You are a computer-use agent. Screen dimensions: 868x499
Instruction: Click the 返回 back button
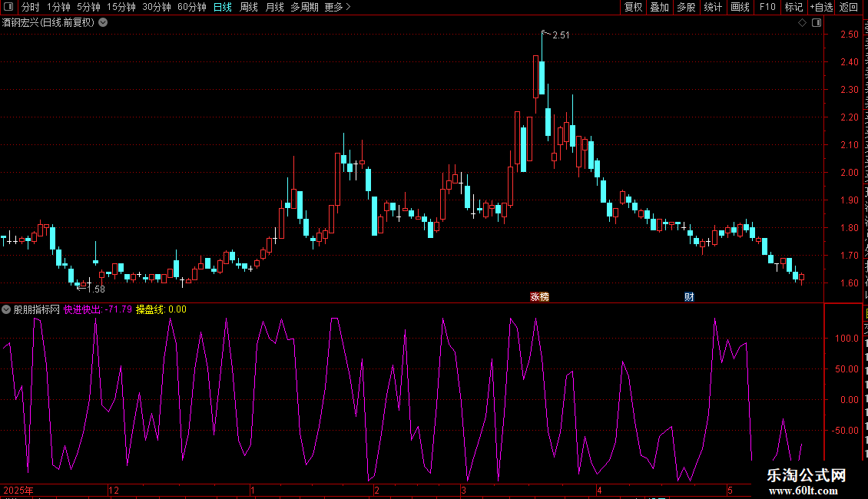pyautogui.click(x=848, y=7)
